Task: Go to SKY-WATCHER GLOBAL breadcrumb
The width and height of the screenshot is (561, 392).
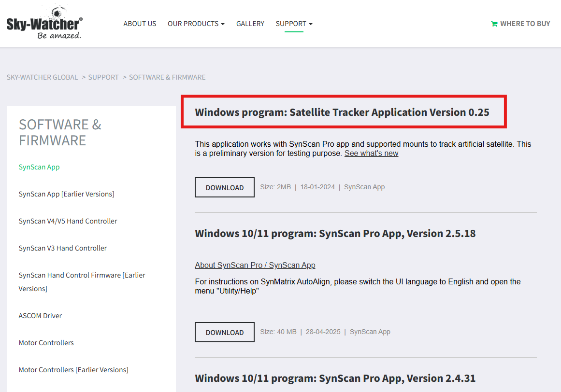Action: point(42,77)
